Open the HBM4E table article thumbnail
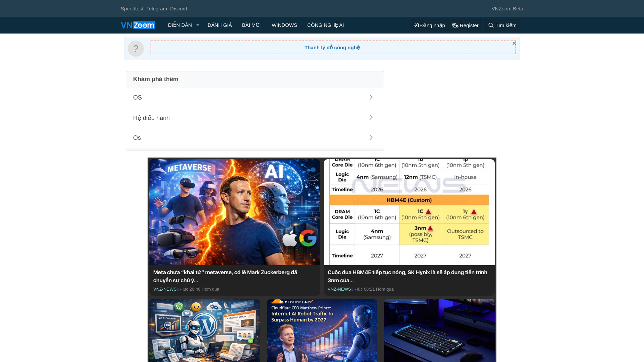The height and width of the screenshot is (362, 644). click(409, 212)
